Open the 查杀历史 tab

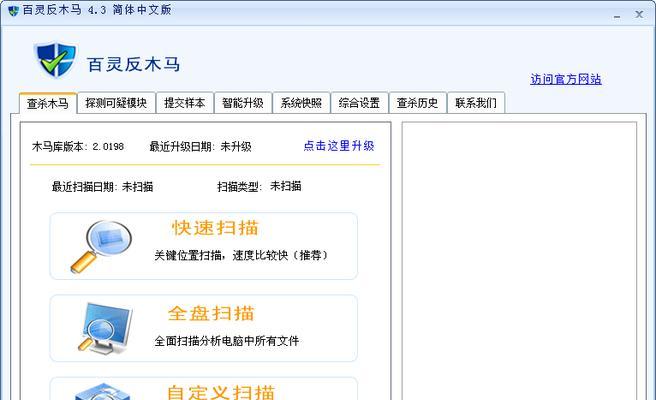[417, 103]
